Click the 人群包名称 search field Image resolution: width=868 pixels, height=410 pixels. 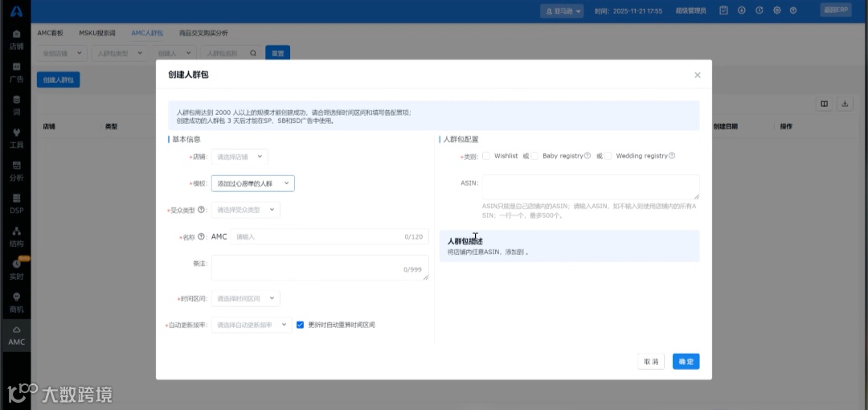(231, 53)
